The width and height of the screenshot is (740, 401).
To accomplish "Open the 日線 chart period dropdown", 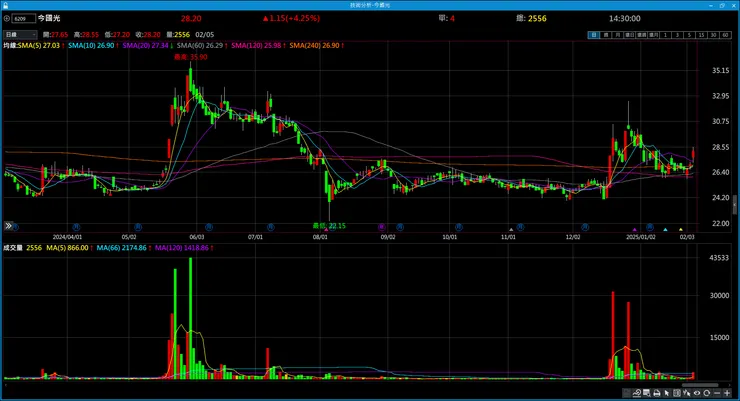I will [20, 34].
